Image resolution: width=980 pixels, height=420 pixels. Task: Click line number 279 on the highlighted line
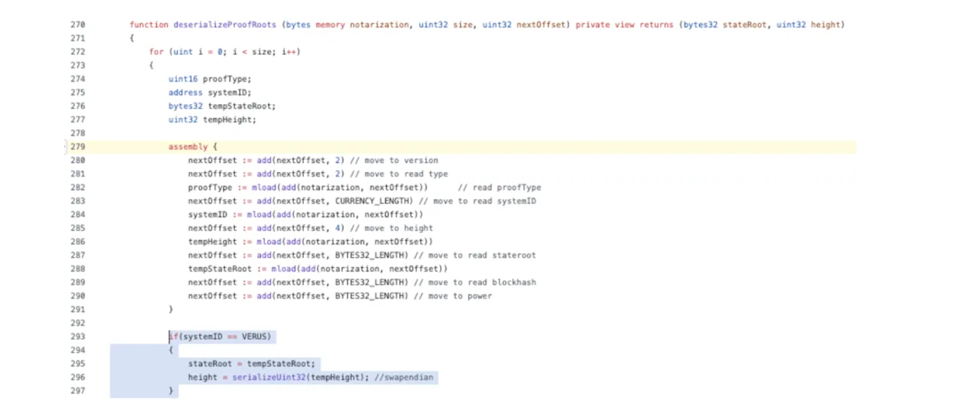pyautogui.click(x=77, y=147)
